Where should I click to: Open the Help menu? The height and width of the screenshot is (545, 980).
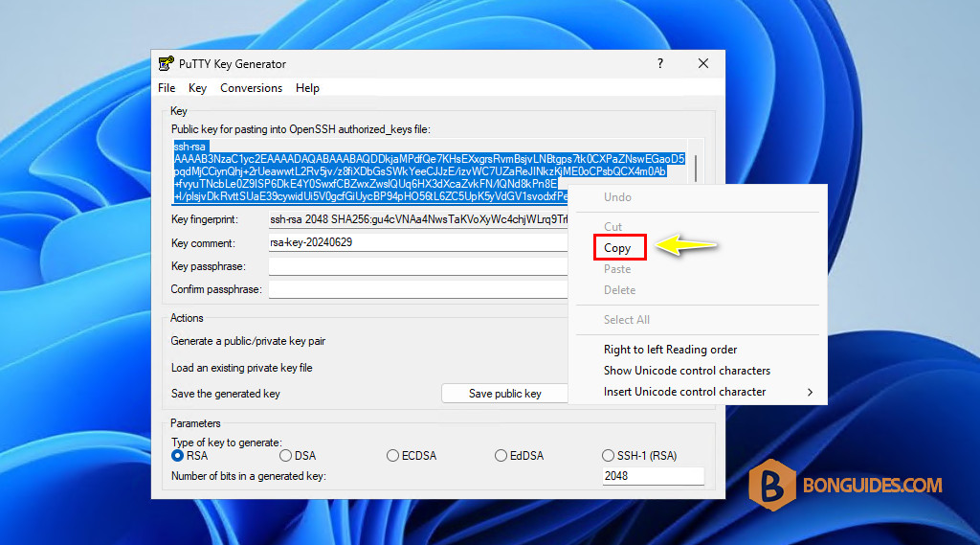tap(307, 88)
